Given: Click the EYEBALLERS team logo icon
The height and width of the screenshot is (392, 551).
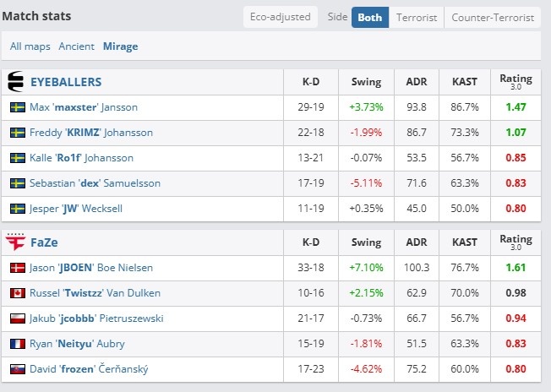Looking at the screenshot, I should pos(16,81).
